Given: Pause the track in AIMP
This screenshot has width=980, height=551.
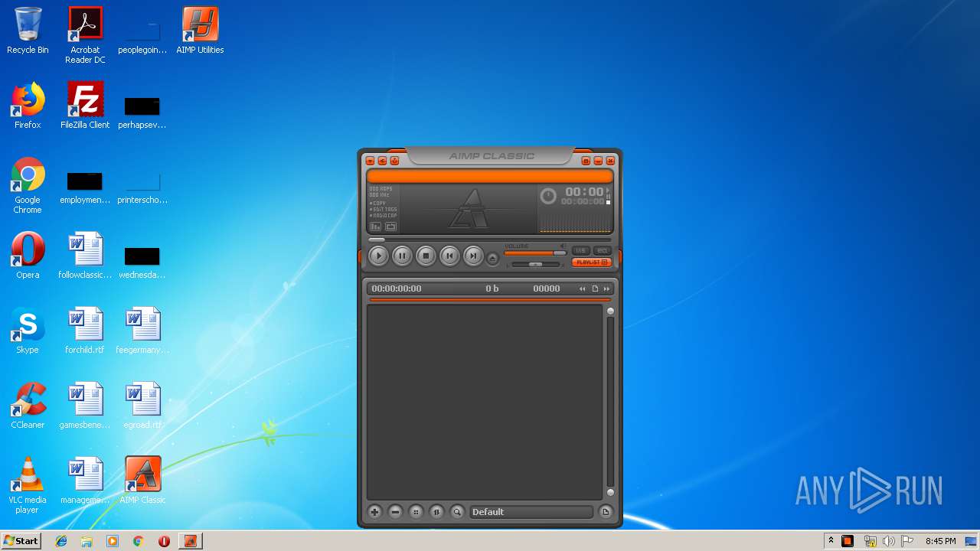Looking at the screenshot, I should click(402, 256).
